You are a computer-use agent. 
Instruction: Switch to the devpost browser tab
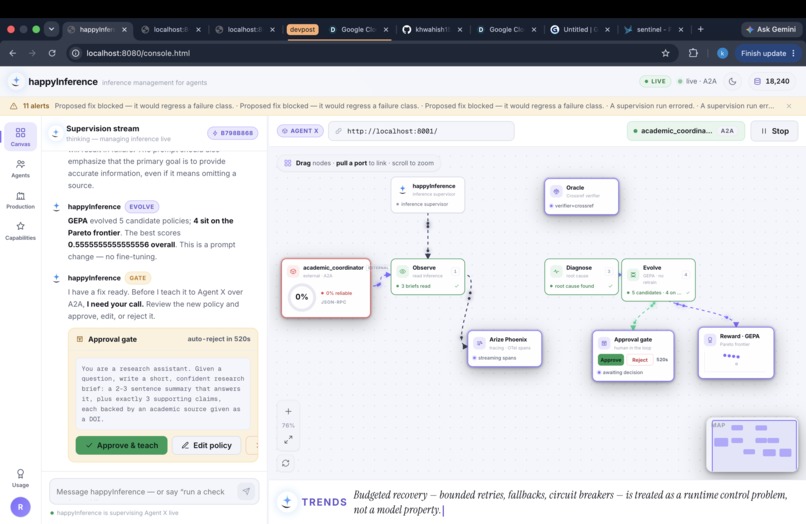click(302, 29)
